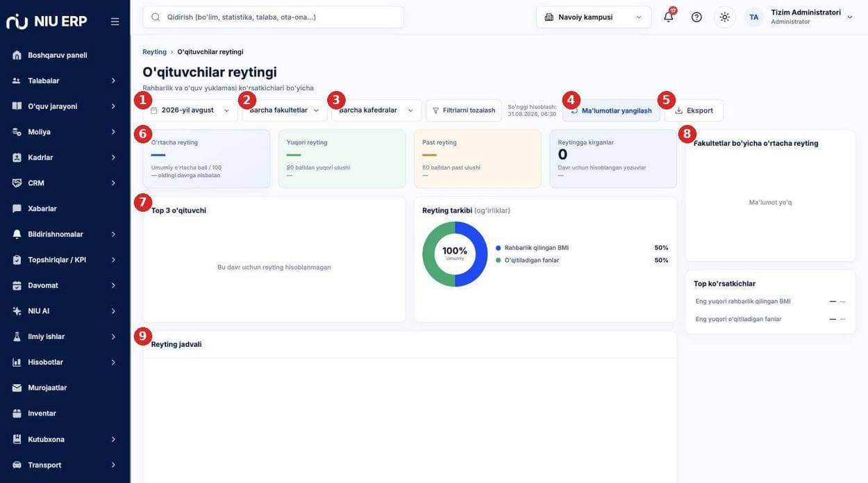Click the Murojaatlar envelope icon
The image size is (868, 483).
tap(17, 388)
